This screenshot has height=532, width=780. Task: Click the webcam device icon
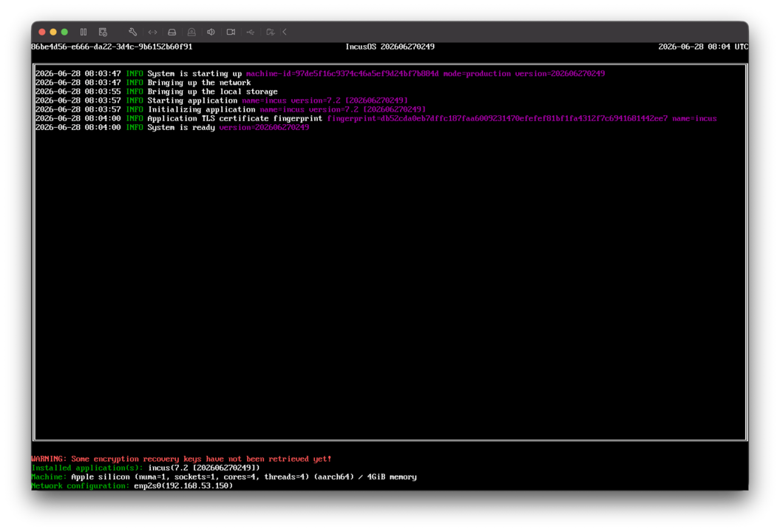(191, 32)
